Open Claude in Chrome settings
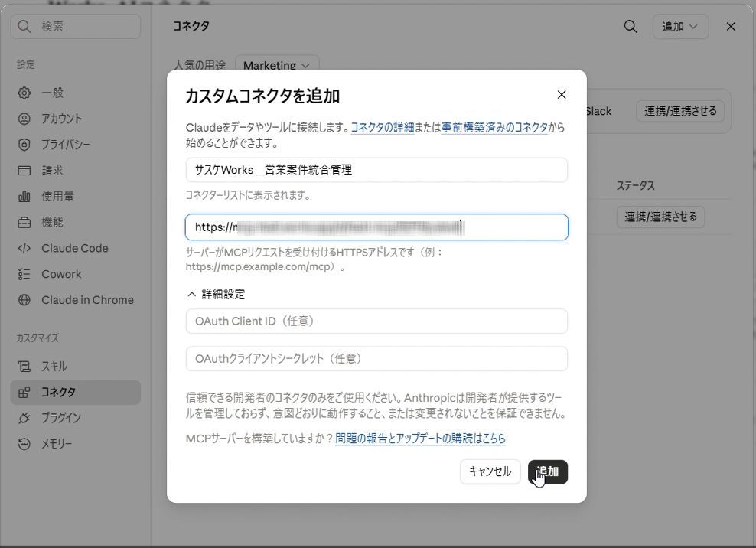This screenshot has height=548, width=756. click(x=75, y=300)
